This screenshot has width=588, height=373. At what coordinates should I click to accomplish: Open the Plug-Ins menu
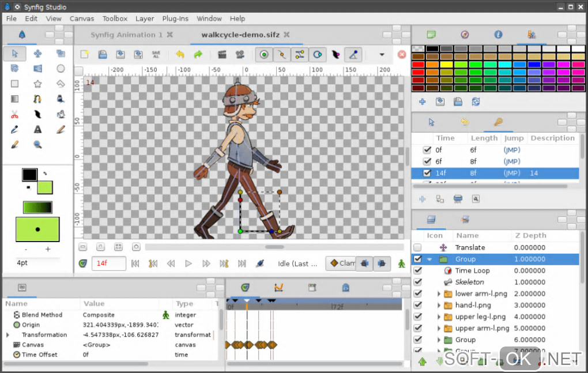coord(176,18)
